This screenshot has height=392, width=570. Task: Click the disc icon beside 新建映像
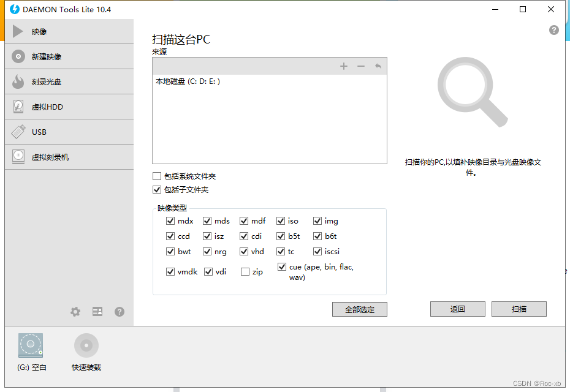pos(18,56)
